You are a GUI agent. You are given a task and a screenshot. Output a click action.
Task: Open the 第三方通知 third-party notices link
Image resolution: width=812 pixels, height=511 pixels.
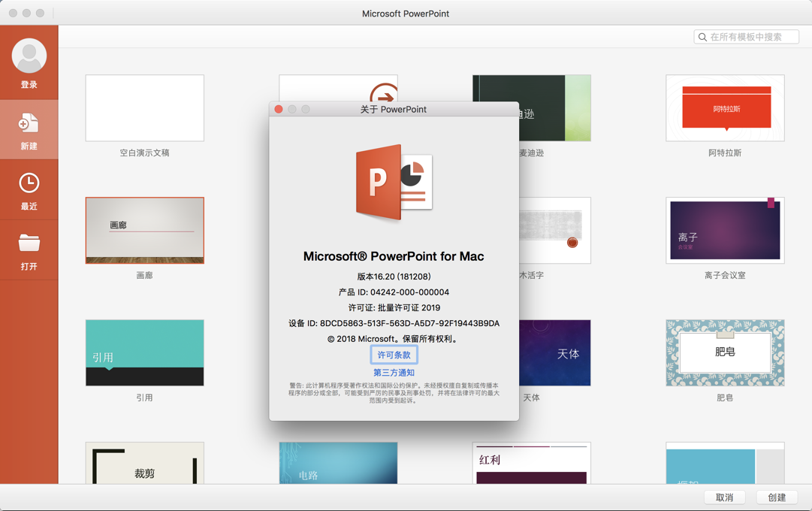click(394, 373)
